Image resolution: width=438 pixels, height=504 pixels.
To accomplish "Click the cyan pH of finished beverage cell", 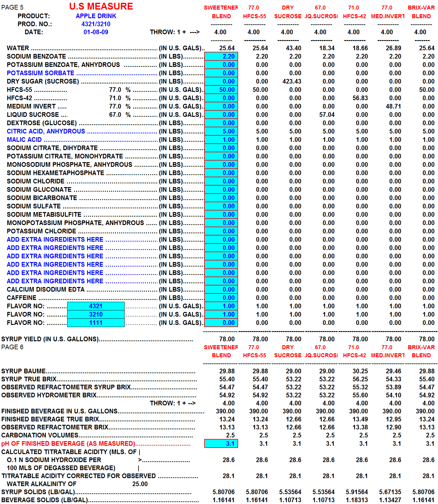I will click(221, 444).
